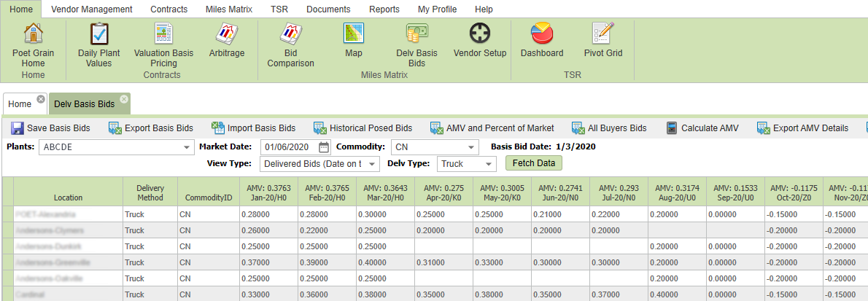868x301 pixels.
Task: Expand the Commodity dropdown
Action: [x=471, y=148]
